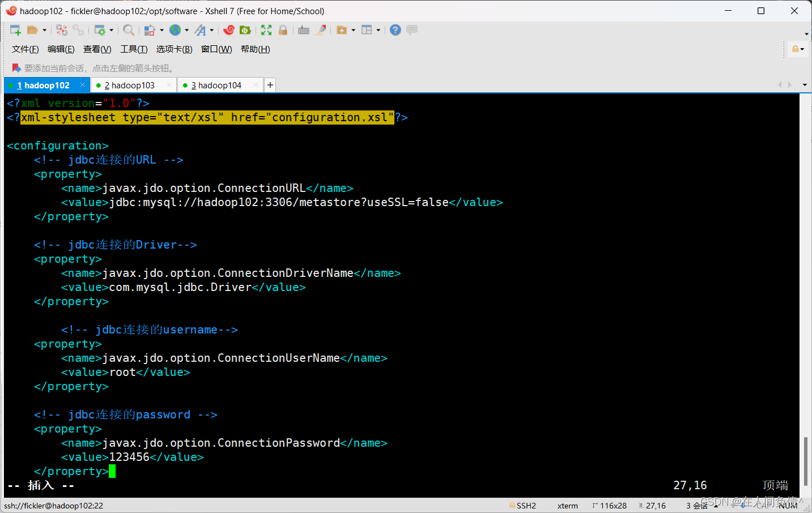812x513 pixels.
Task: Click the Font icon in toolbar
Action: pos(200,30)
